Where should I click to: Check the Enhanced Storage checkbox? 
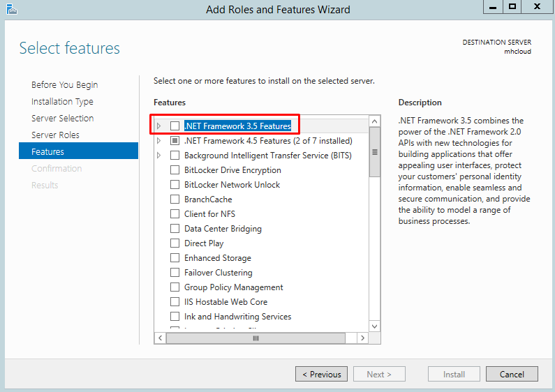point(175,258)
